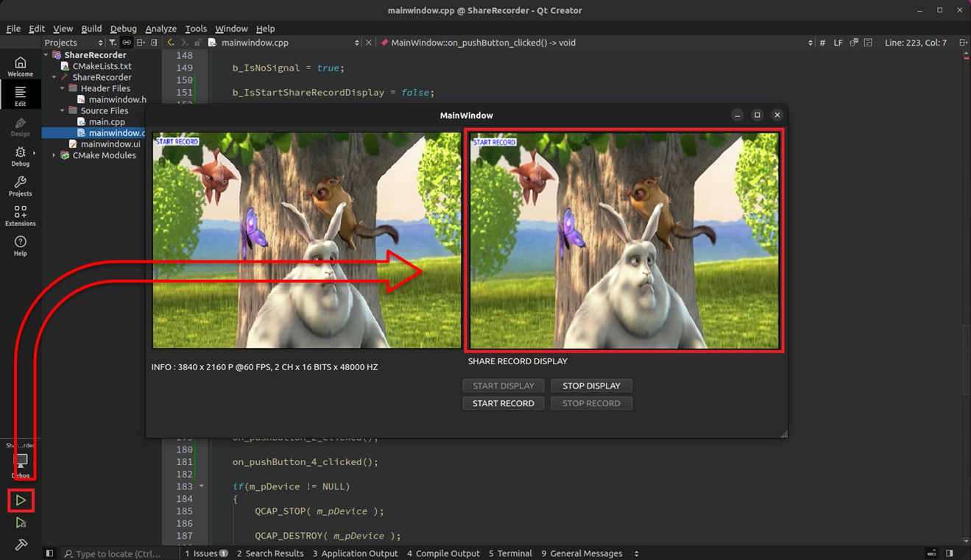Go back in editor navigation history
The width and height of the screenshot is (971, 560).
tap(171, 43)
